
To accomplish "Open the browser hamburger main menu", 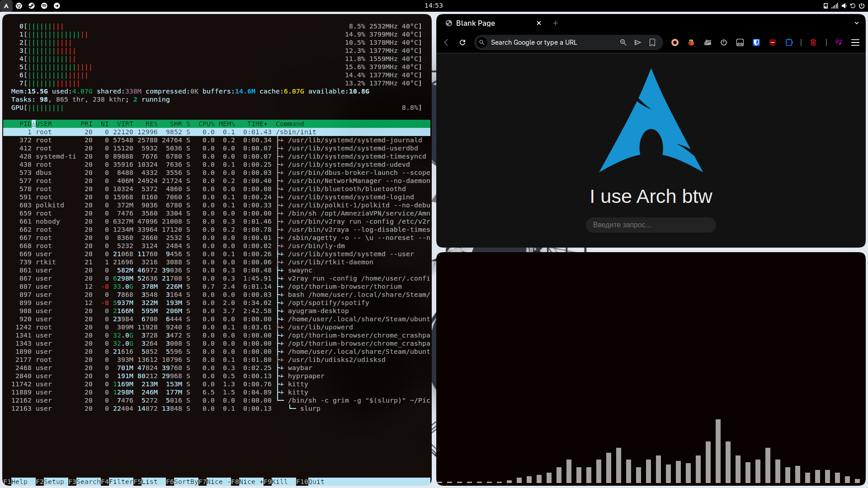I will click(855, 42).
